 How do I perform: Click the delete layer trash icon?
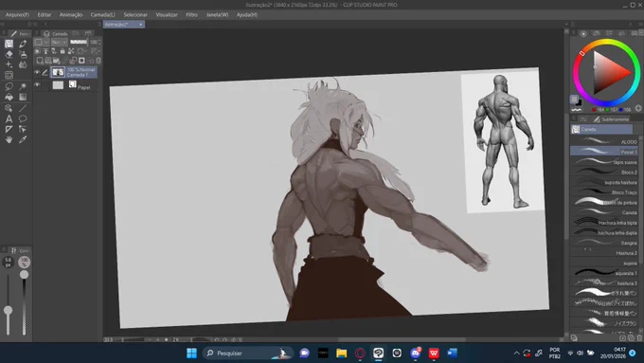point(98,61)
